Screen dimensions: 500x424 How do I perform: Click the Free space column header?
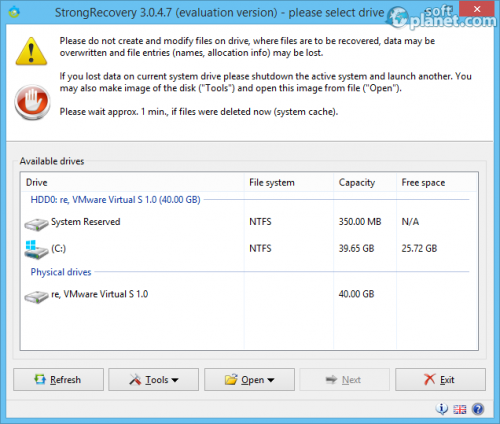pos(437,183)
